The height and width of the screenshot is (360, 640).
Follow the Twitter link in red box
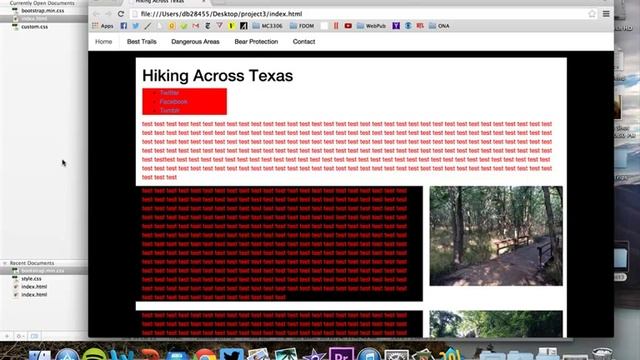169,93
